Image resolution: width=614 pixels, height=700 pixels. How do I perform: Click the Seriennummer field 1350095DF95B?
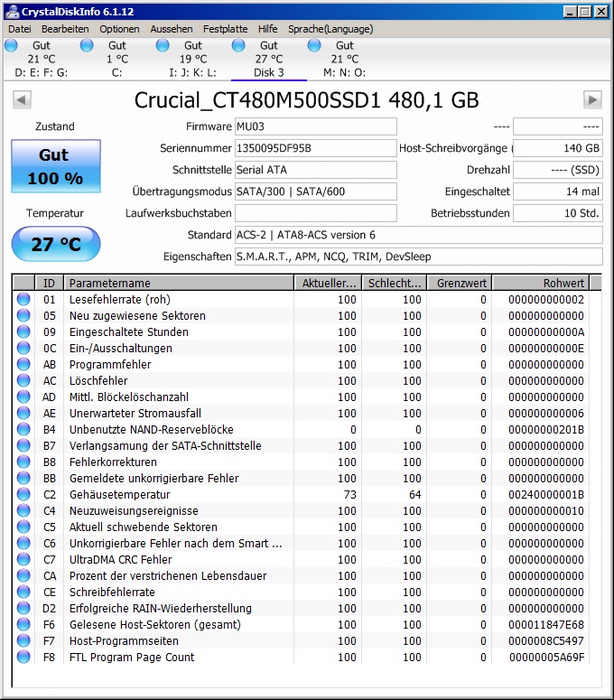click(x=315, y=148)
